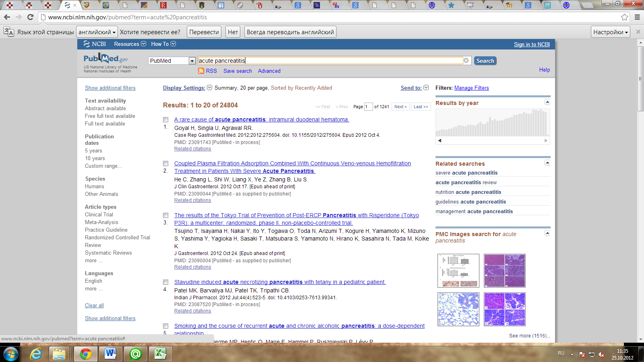Viewport: 644px width, 362px height.
Task: Tick checkbox for result 2 Coupled Plasma Filtration
Action: tap(165, 163)
